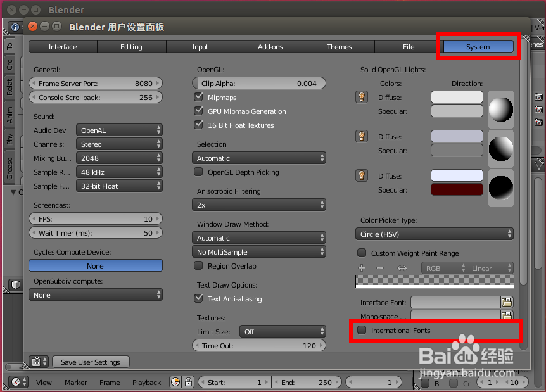Set Cycles Compute Device to None
Screen dimensions: 546x392
tap(95, 265)
